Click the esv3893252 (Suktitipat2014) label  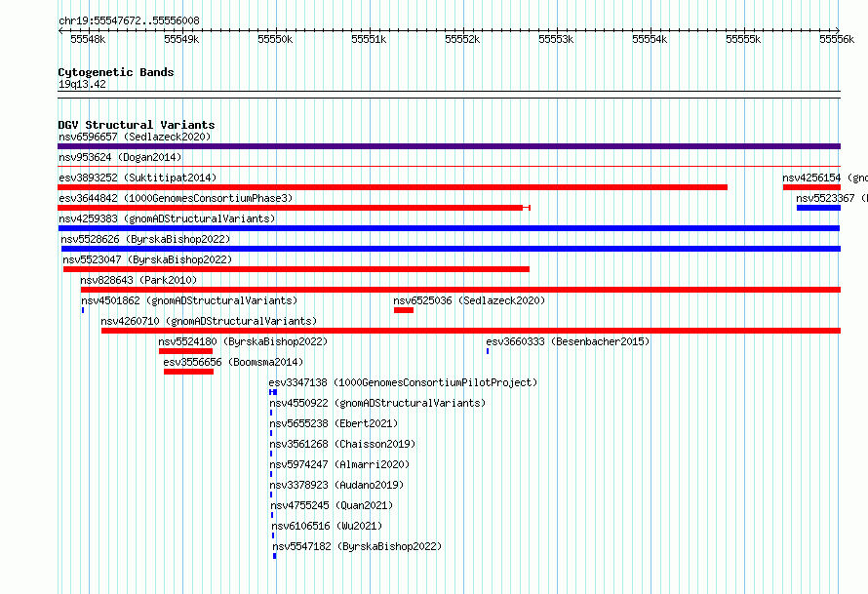click(x=138, y=178)
